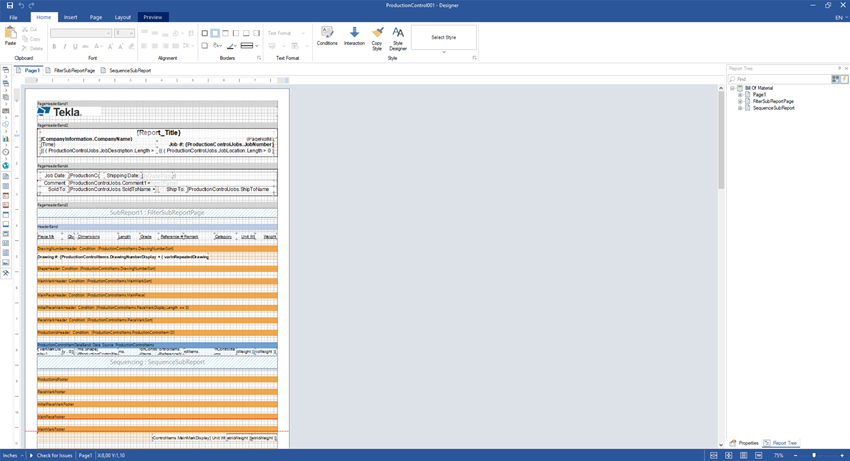Open the SequenceSubReport page tab
Viewport: 850px width, 461px height.
[129, 71]
